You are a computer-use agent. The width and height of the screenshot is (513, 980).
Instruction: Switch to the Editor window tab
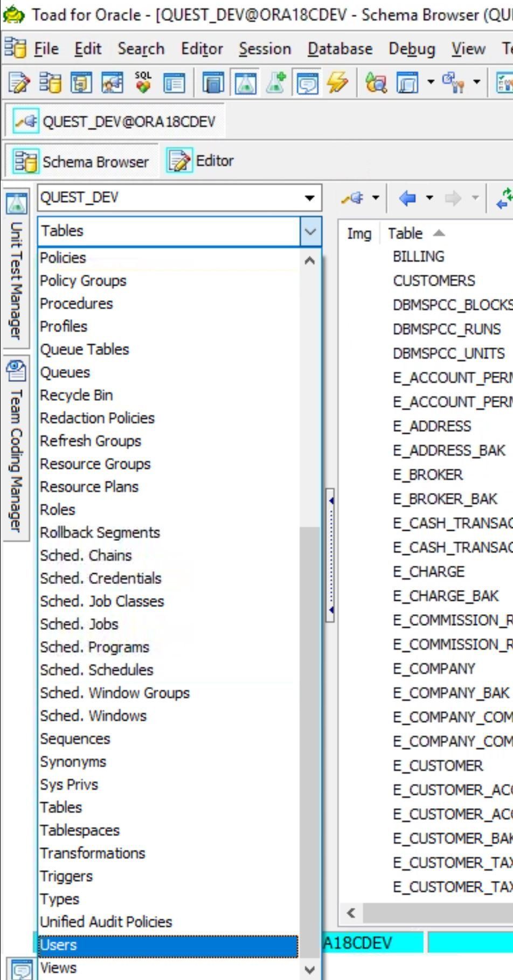200,161
